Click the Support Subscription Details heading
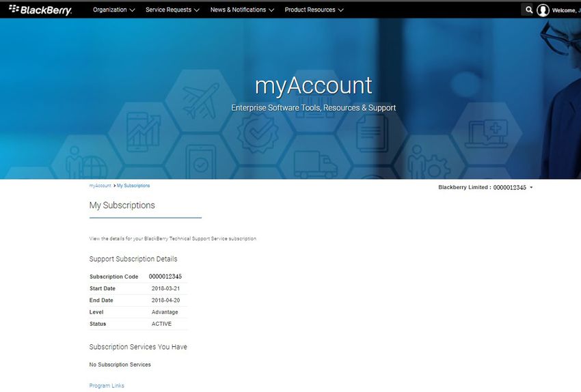 coord(133,259)
